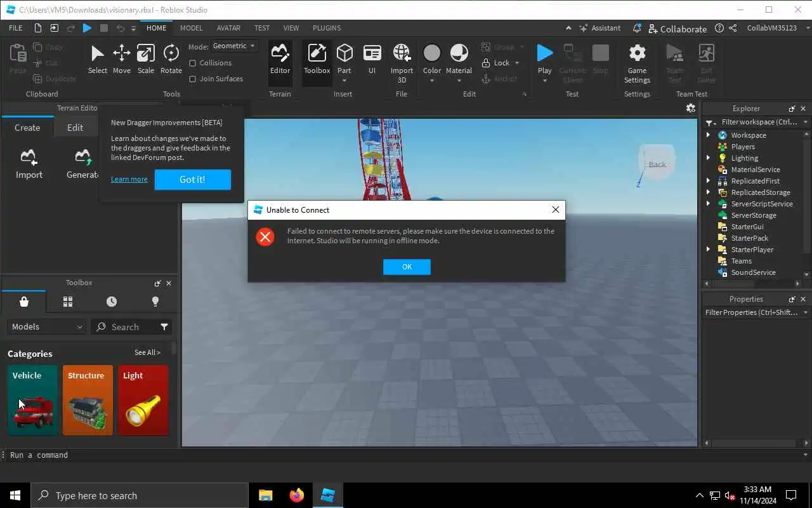Expand the Workspace tree node
Image resolution: width=812 pixels, height=508 pixels.
point(709,135)
